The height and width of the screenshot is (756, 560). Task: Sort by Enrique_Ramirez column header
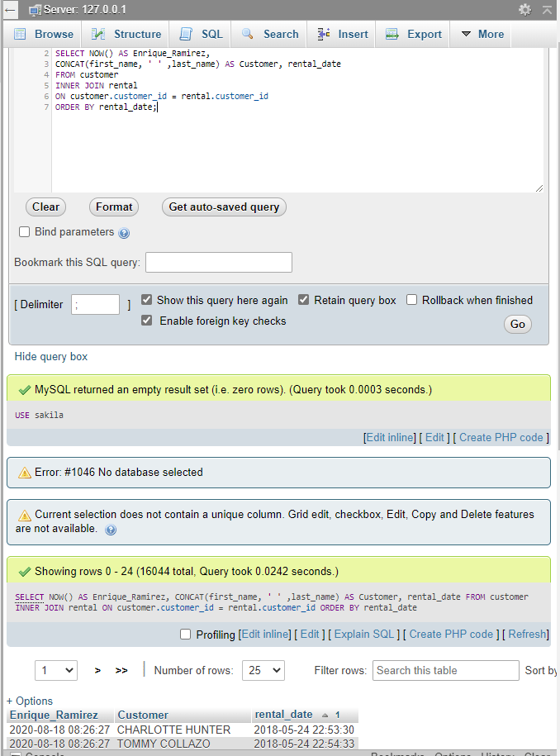[x=54, y=715]
